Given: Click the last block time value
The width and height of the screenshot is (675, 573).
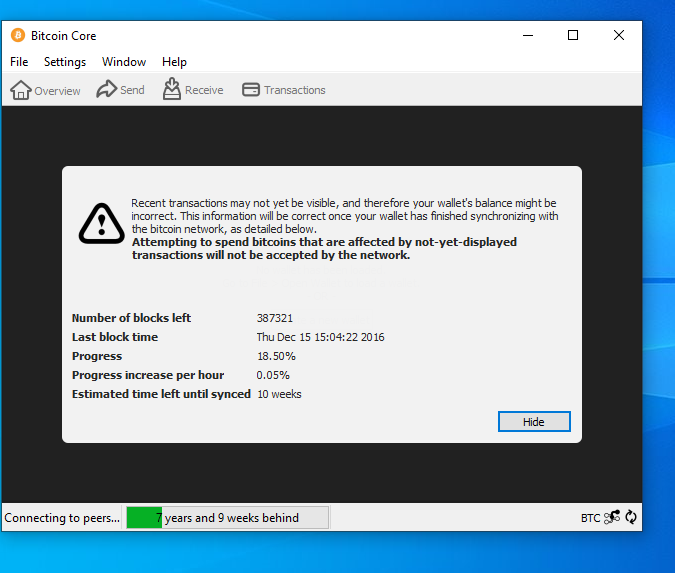Looking at the screenshot, I should click(321, 337).
